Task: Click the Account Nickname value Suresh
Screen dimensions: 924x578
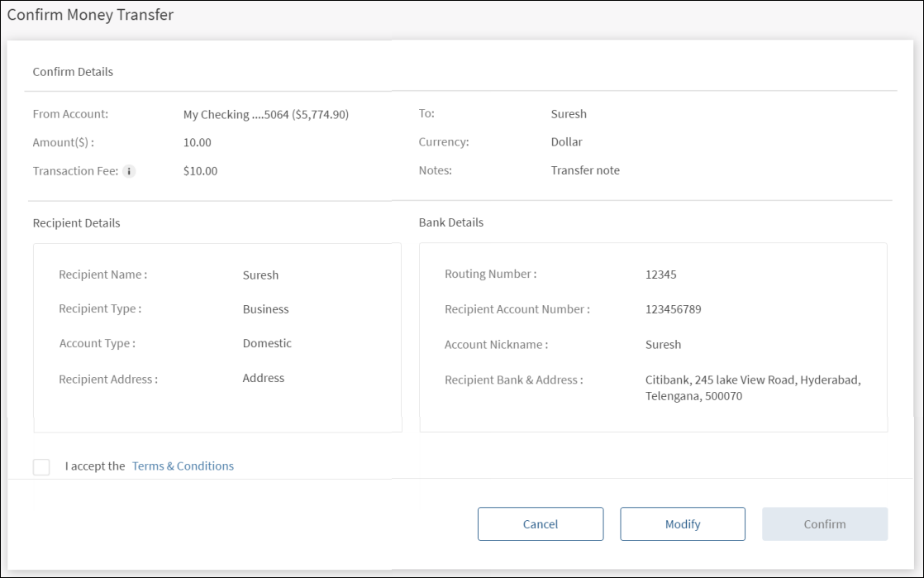Action: click(663, 345)
